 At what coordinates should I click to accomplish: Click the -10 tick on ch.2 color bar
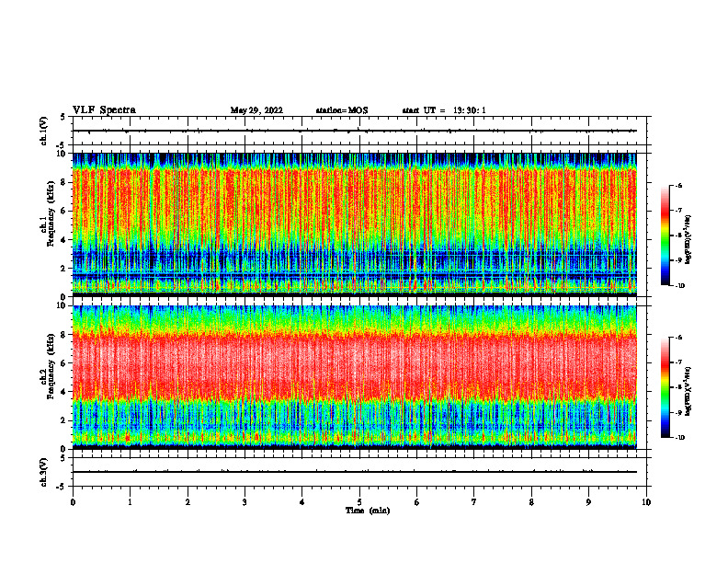pyautogui.click(x=680, y=438)
